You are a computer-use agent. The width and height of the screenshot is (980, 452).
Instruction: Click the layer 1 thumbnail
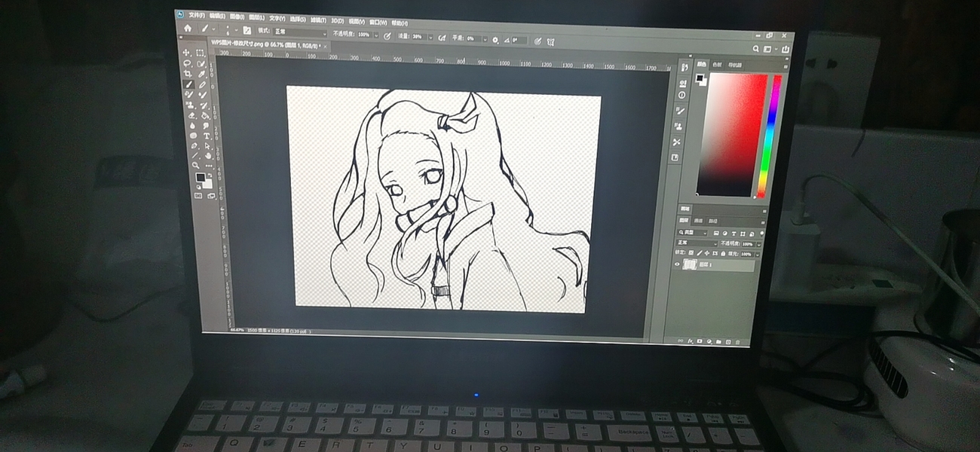[690, 264]
